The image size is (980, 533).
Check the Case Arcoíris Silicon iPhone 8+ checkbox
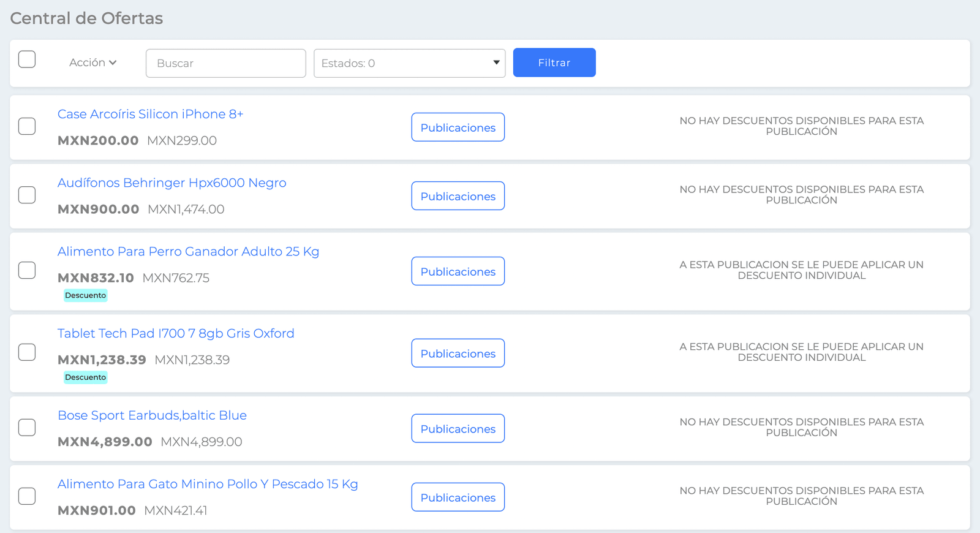tap(27, 126)
